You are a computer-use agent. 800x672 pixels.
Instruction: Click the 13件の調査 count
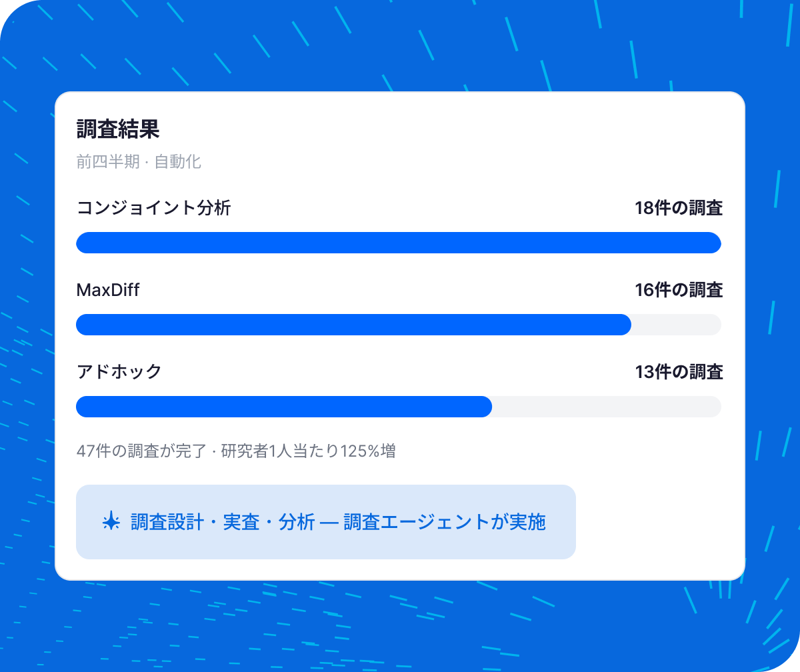coord(679,372)
